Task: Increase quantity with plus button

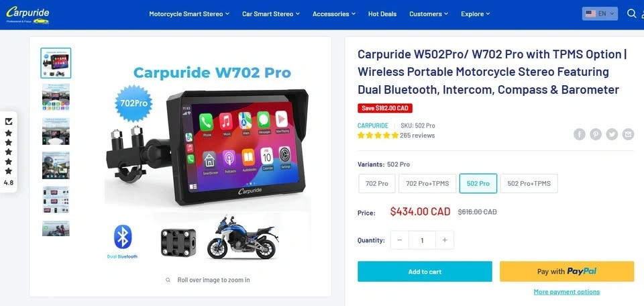Action: (x=444, y=240)
